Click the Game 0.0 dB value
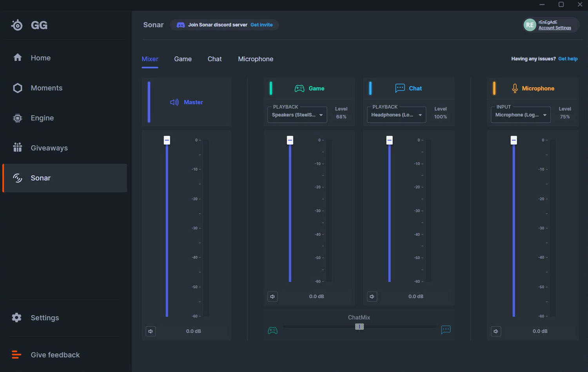Viewport: 588px width, 372px height. tap(316, 296)
